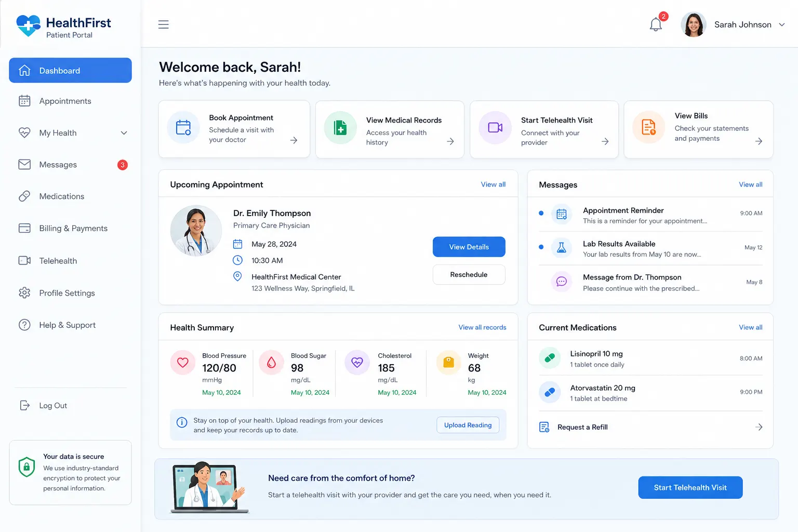Click the View Bills invoice icon
The image size is (798, 532).
coord(648,127)
